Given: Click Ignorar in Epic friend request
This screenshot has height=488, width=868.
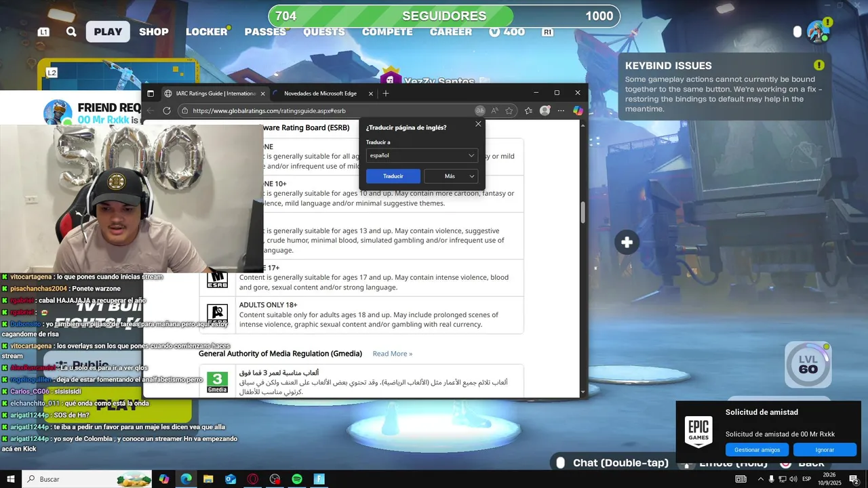Looking at the screenshot, I should (x=825, y=450).
